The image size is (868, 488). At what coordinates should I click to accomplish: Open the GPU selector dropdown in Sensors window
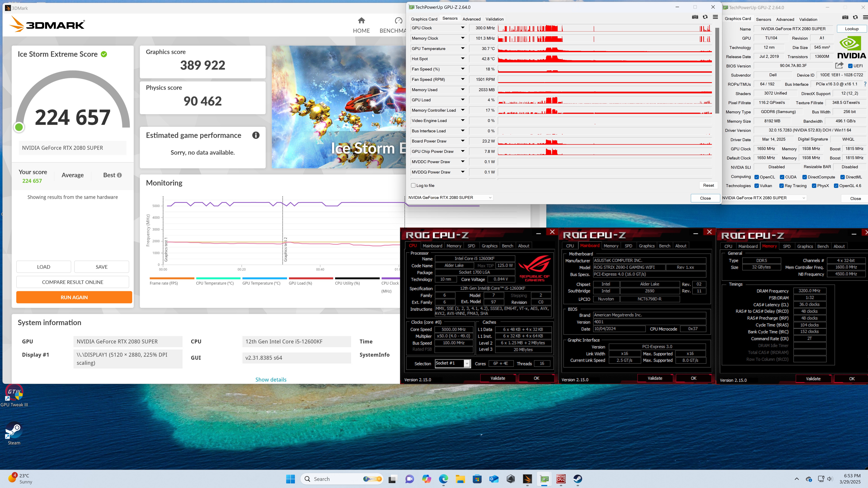pos(450,198)
